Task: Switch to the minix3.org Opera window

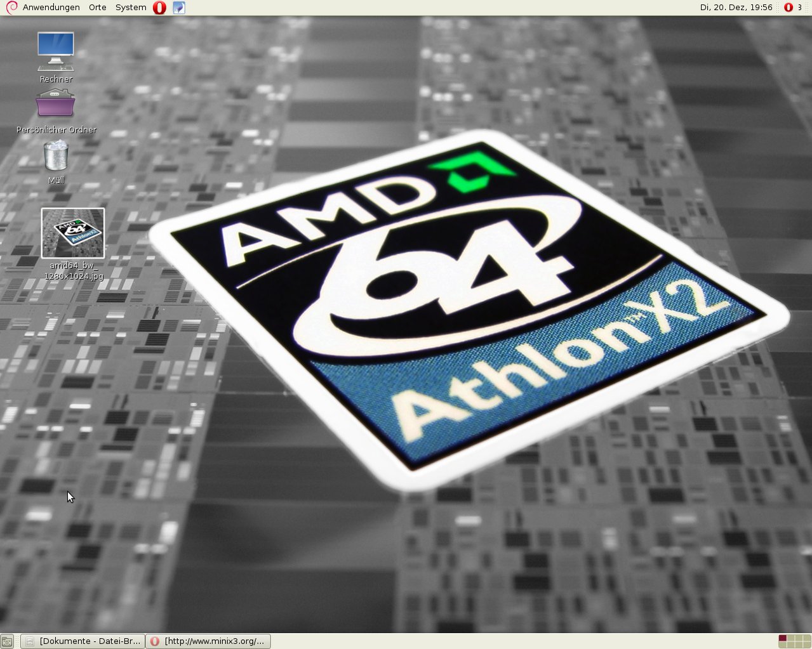Action: (x=208, y=641)
